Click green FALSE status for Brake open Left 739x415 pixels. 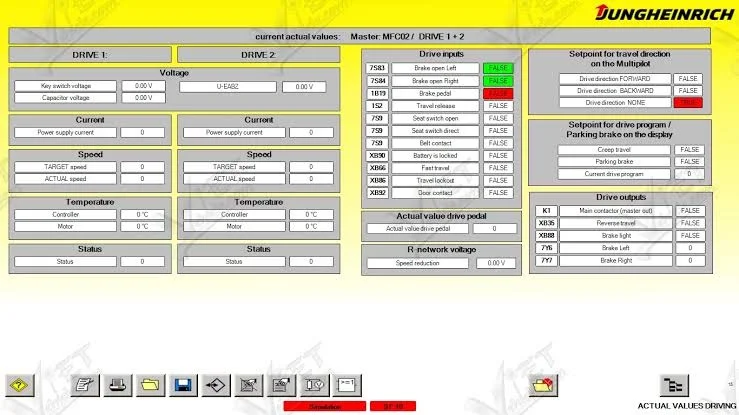498,68
